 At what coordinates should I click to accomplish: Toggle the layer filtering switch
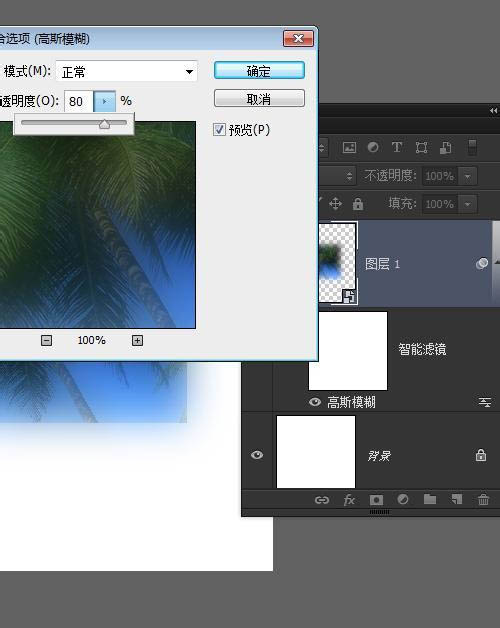472,147
